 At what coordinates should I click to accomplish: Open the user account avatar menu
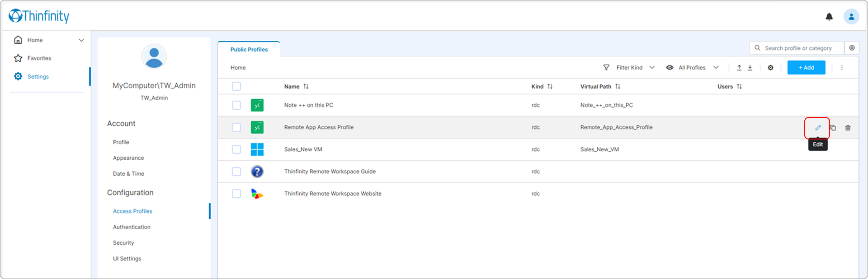pyautogui.click(x=851, y=17)
